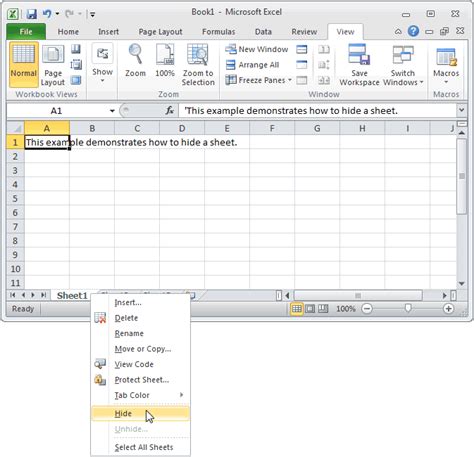Click the Sheet1 tab
The height and width of the screenshot is (457, 474).
pos(72,295)
